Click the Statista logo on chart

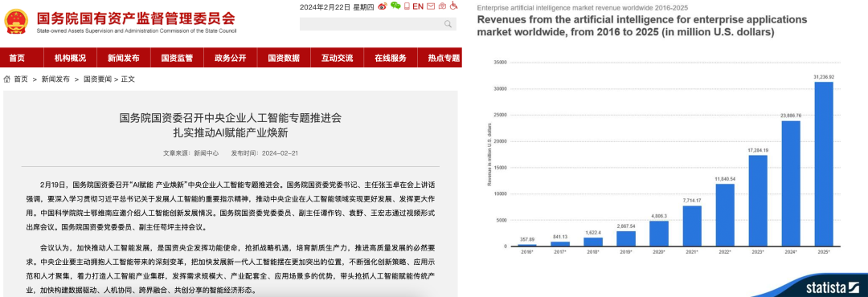(833, 287)
